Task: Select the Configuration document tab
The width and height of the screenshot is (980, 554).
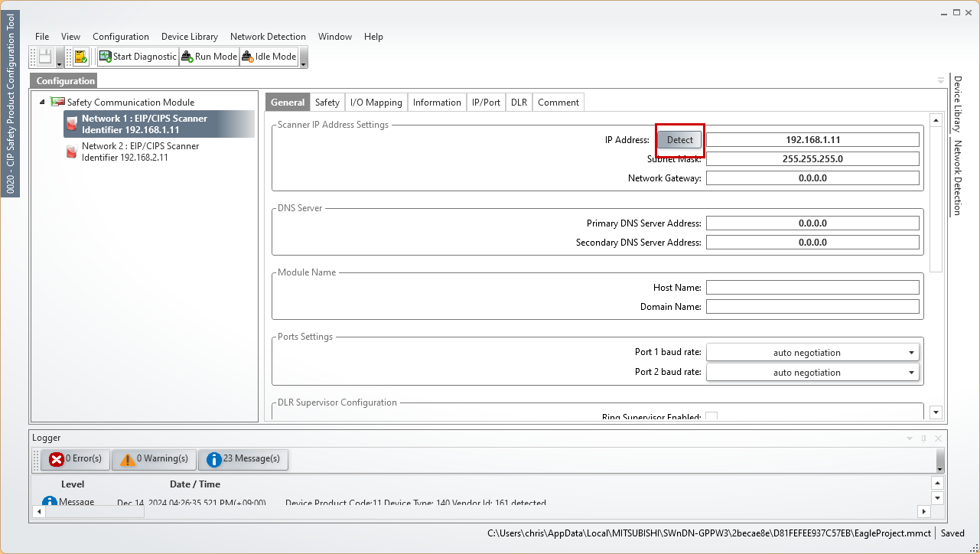Action: tap(65, 80)
